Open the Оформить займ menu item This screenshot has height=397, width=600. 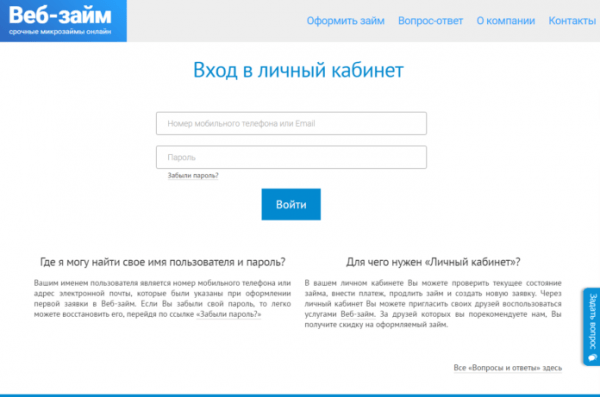[x=345, y=21]
